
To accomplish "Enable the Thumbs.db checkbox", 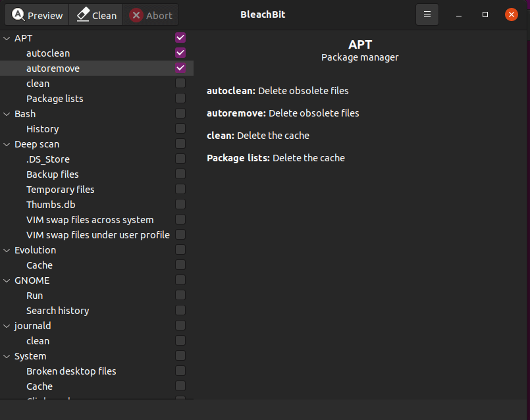I will point(180,204).
